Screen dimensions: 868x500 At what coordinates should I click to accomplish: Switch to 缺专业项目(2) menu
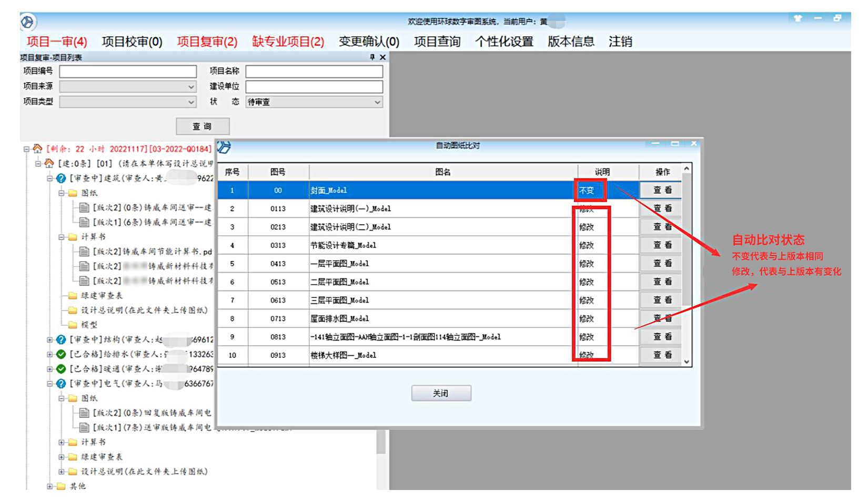pyautogui.click(x=288, y=42)
